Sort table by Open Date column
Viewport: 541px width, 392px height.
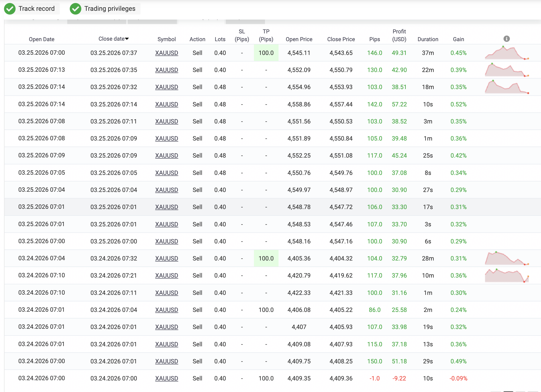41,39
